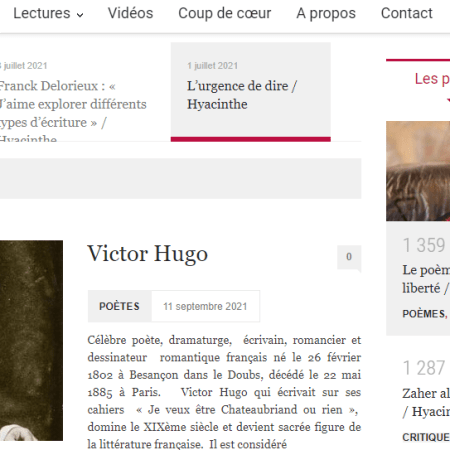Select the POÈTES category tag

coord(119,306)
